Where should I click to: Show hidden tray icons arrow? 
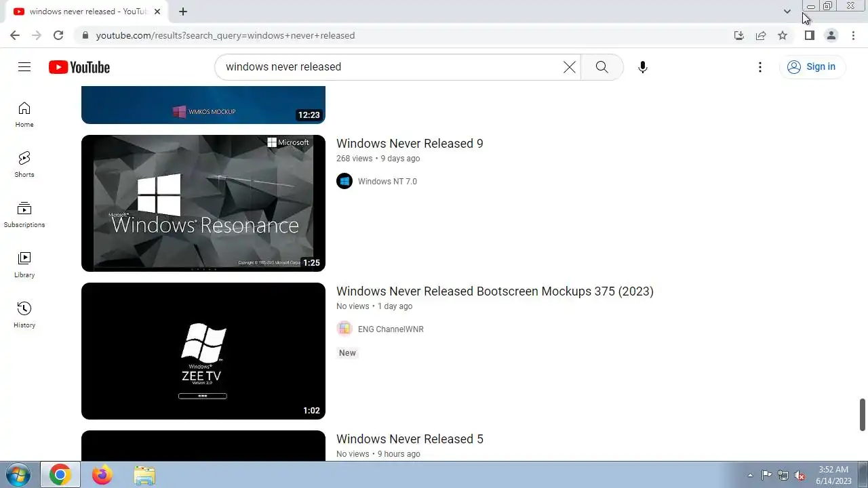tap(750, 475)
